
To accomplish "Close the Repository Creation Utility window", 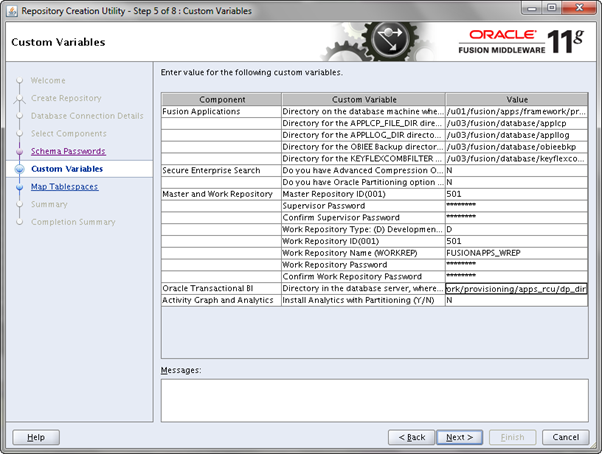I will pos(579,8).
